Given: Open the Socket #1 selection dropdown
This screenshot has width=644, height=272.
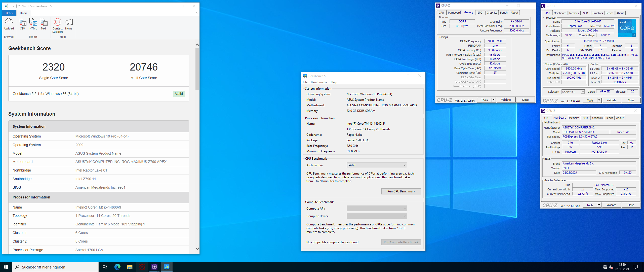Looking at the screenshot, I should 573,92.
